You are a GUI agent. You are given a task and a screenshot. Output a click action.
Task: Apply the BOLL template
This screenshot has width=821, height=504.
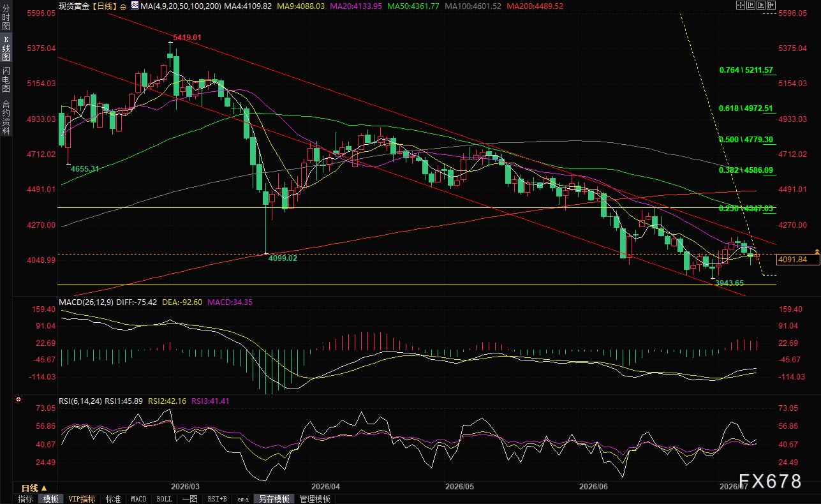click(164, 499)
